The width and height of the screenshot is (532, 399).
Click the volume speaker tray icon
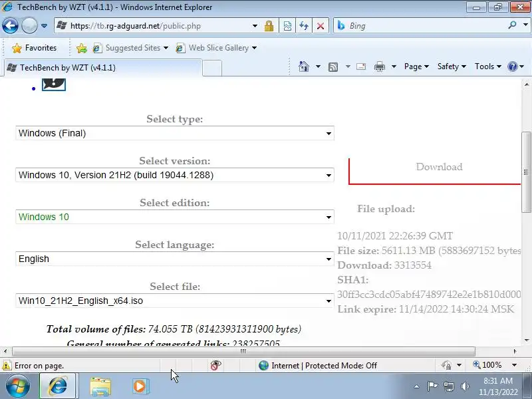465,386
